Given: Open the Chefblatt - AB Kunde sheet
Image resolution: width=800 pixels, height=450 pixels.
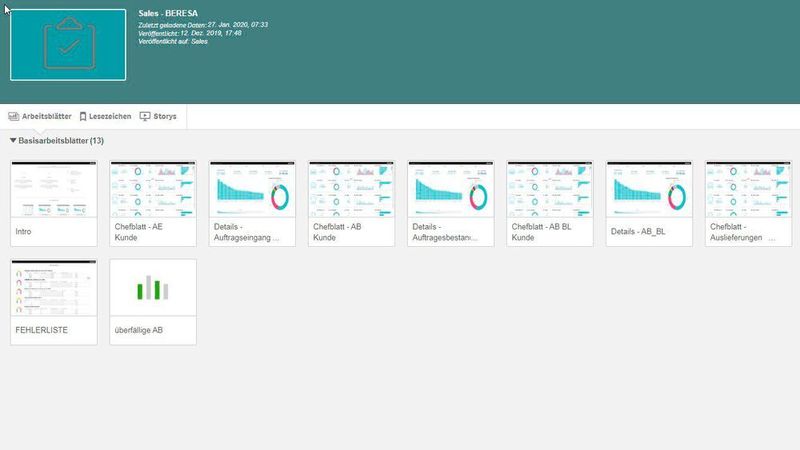Looking at the screenshot, I should point(352,204).
